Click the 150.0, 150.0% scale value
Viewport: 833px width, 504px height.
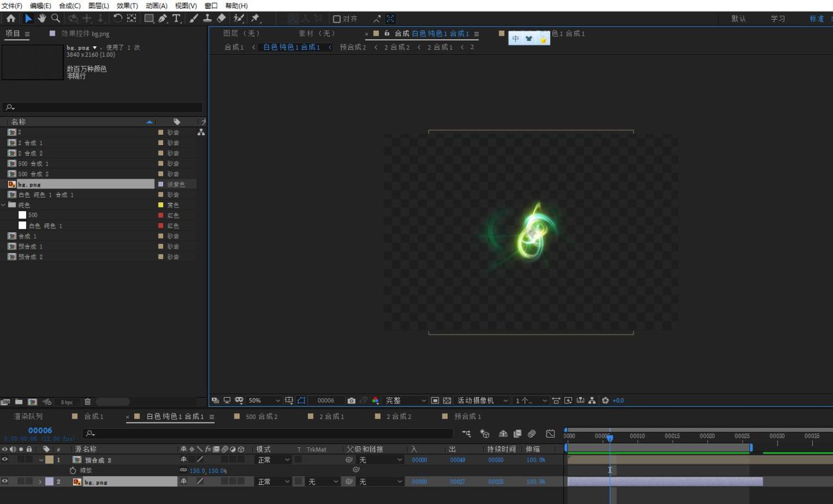pyautogui.click(x=208, y=470)
